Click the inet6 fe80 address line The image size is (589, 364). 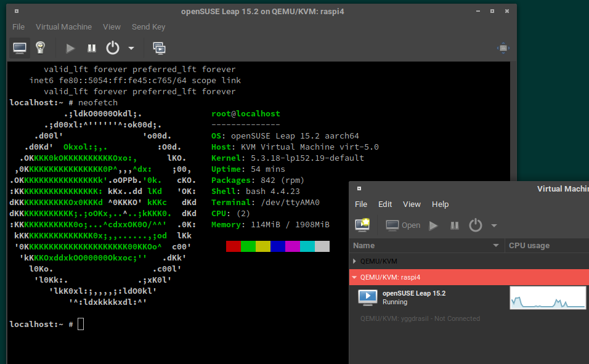135,81
